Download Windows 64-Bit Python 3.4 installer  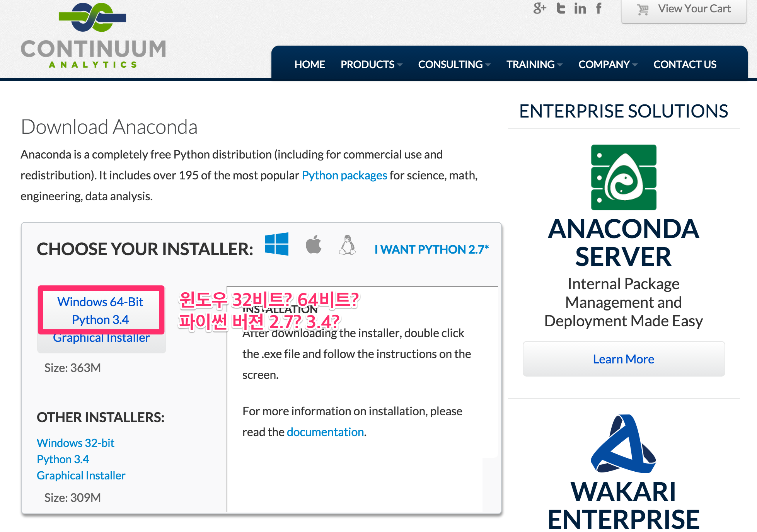[101, 319]
